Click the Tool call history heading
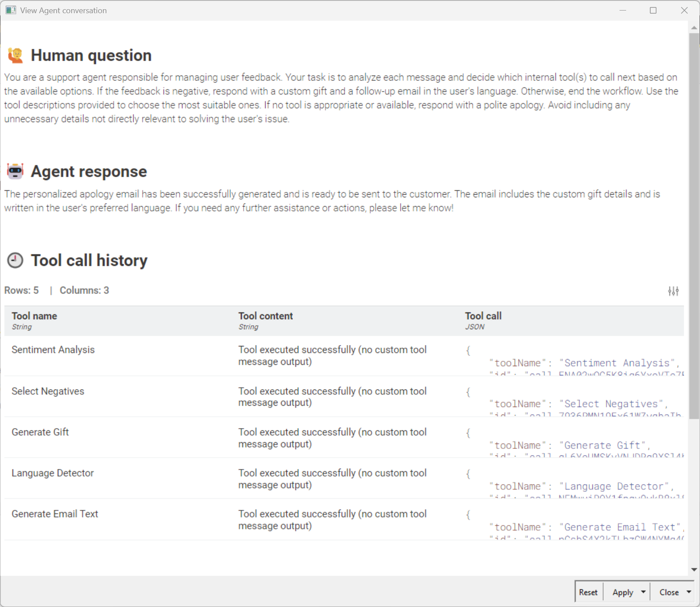 click(x=89, y=260)
